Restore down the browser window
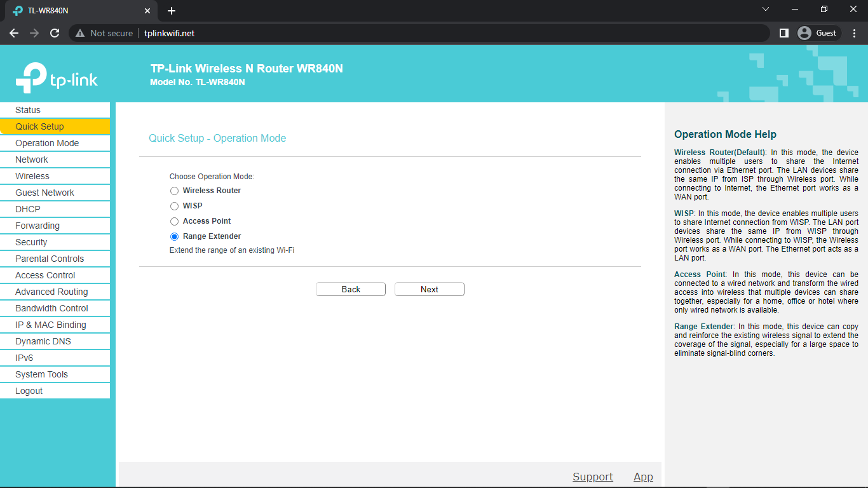 pyautogui.click(x=824, y=10)
